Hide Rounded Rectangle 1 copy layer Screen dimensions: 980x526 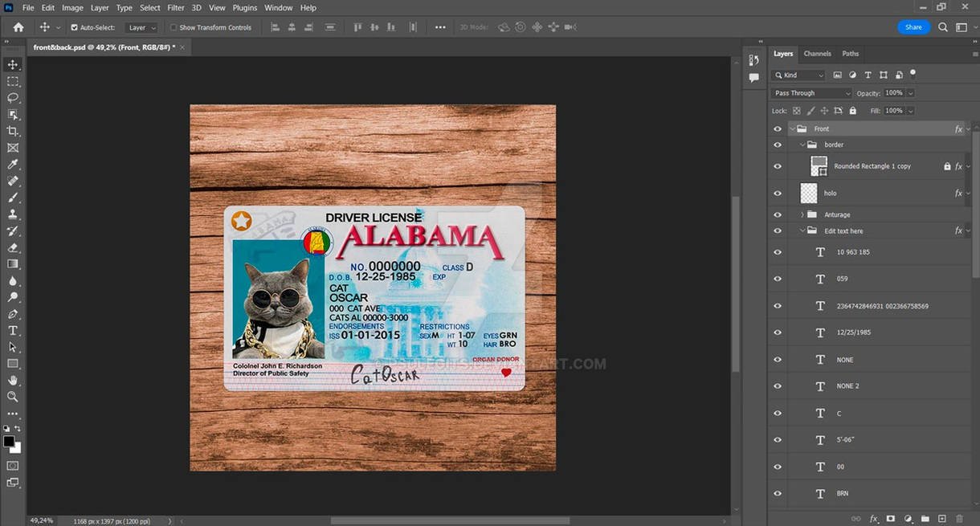[x=777, y=166]
